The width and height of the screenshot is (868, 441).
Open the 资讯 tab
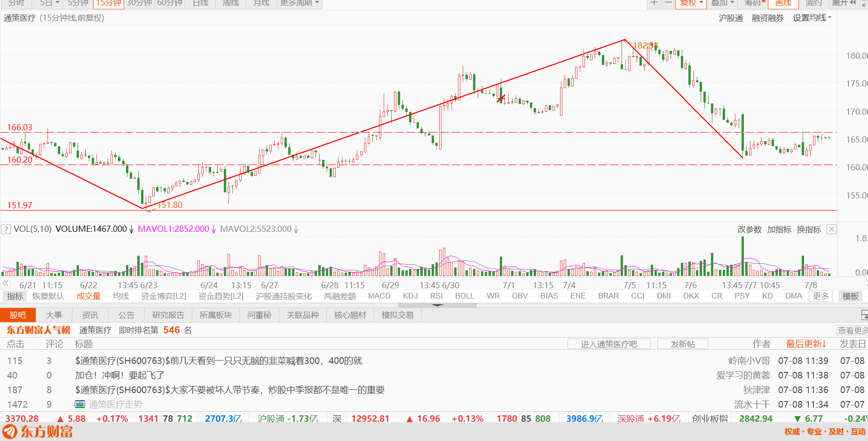90,315
